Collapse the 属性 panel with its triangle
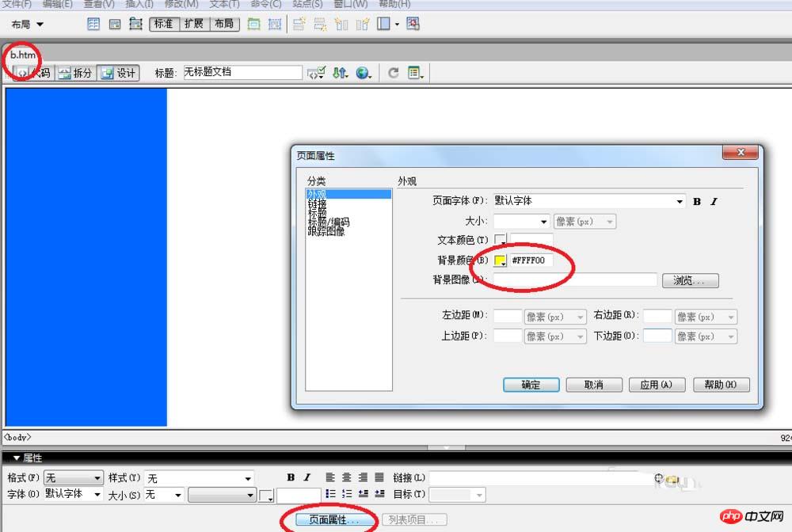792x532 pixels. click(16, 458)
